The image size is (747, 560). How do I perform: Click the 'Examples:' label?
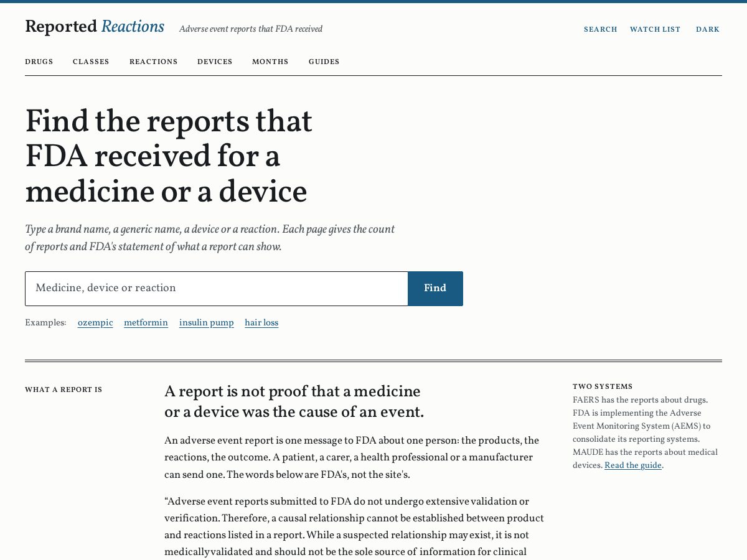coord(45,323)
